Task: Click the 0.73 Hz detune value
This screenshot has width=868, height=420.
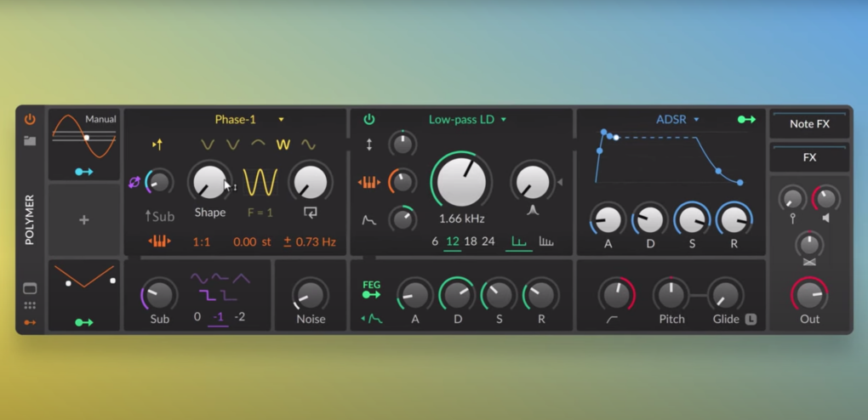Action: coord(310,241)
